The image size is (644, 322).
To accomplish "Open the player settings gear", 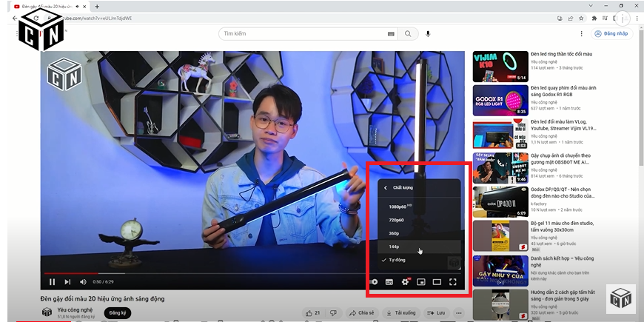I will click(406, 281).
